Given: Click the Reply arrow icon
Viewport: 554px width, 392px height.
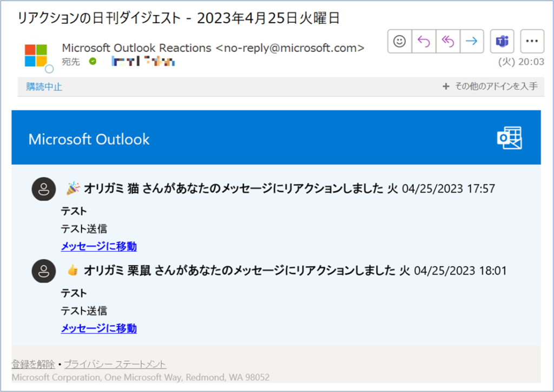Looking at the screenshot, I should [x=424, y=42].
